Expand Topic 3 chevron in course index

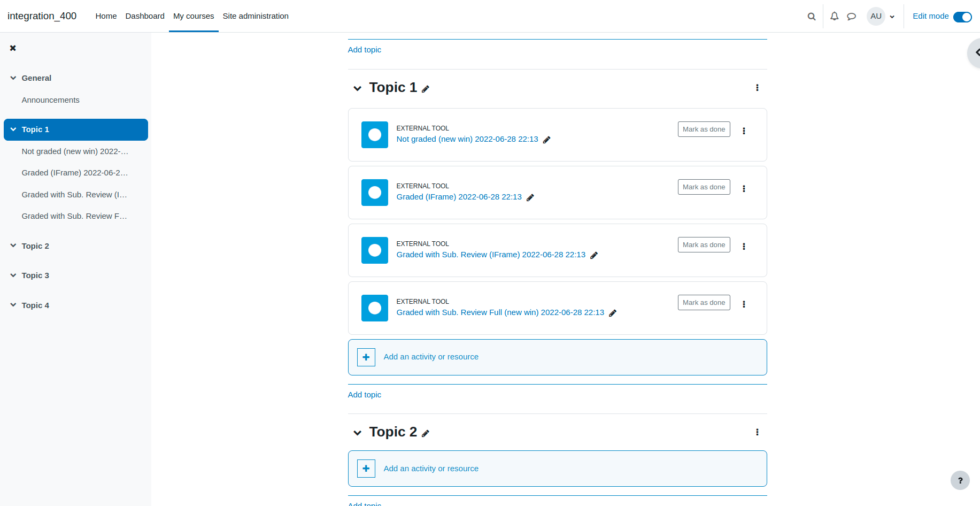point(13,275)
